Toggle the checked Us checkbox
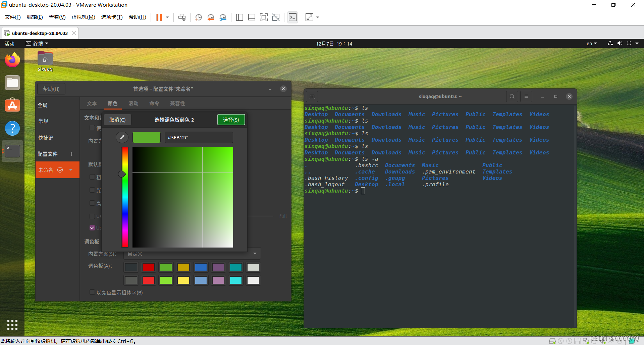Viewport: 644px width, 345px height. click(x=92, y=228)
